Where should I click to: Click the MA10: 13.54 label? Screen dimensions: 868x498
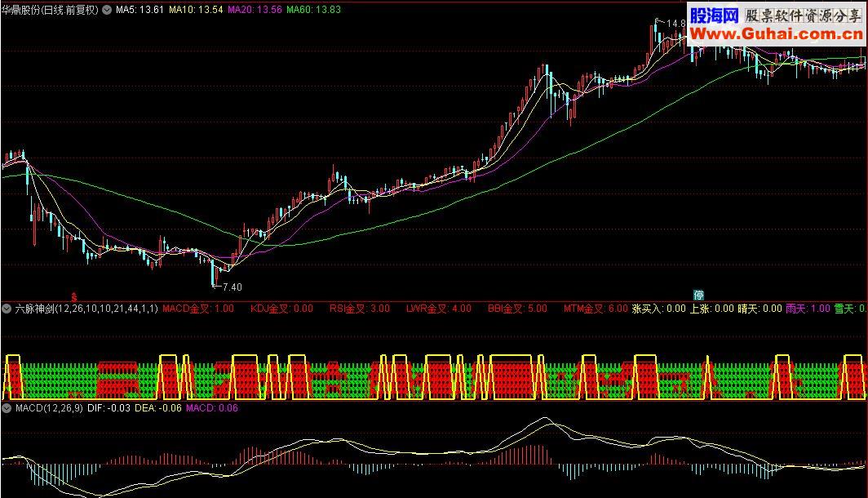tap(196, 10)
